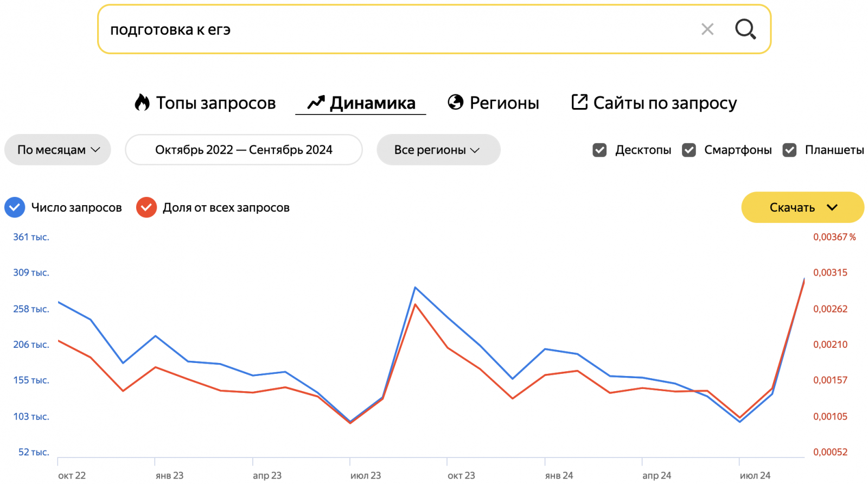Disable the Планшеты checkbox
This screenshot has height=484, width=868.
tap(789, 150)
